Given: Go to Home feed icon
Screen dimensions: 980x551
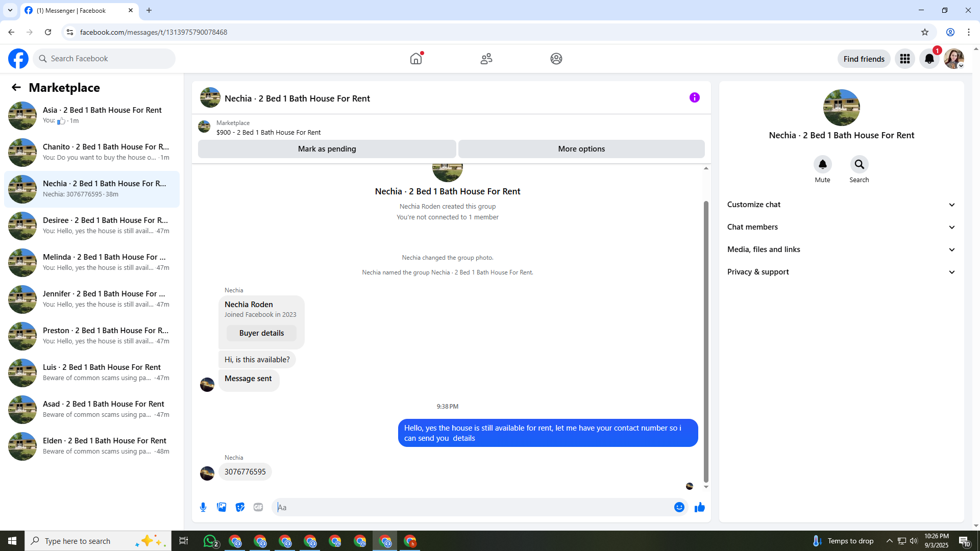Looking at the screenshot, I should 416,59.
